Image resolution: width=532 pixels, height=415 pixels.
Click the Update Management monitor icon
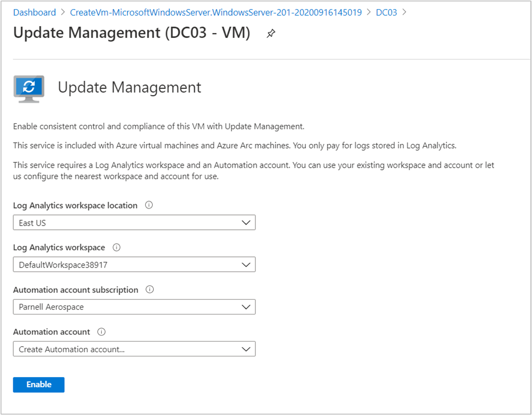(x=29, y=89)
